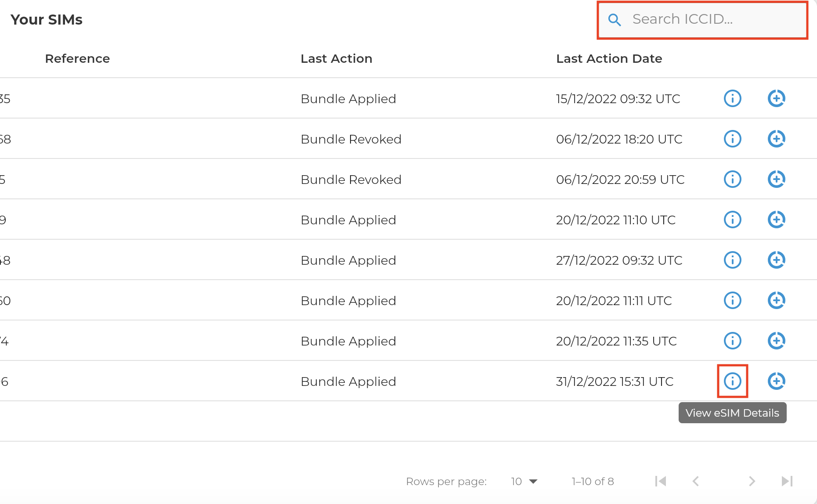View eSIM details for 27/12/2022 09:32 row
817x504 pixels.
(732, 260)
